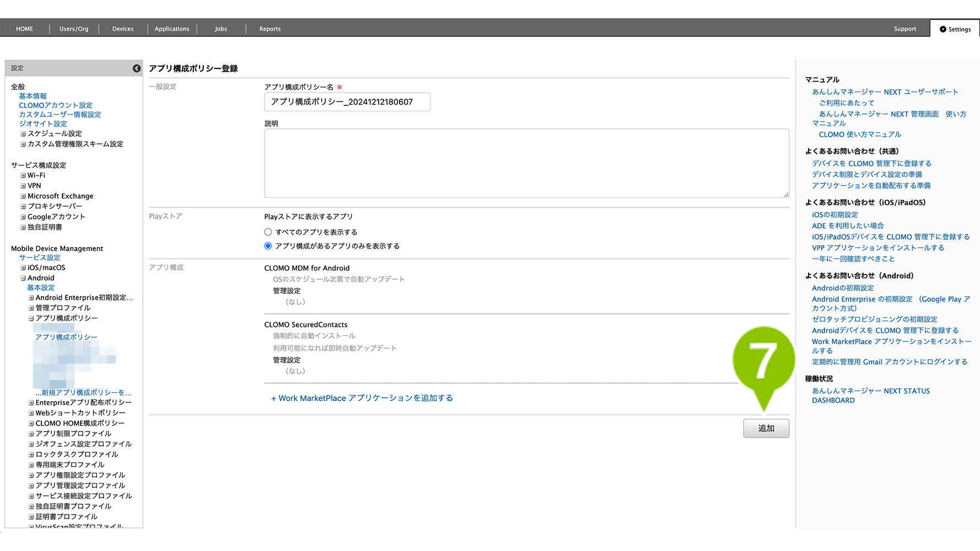Open カスタムユーザー情報設定 link

[60, 115]
